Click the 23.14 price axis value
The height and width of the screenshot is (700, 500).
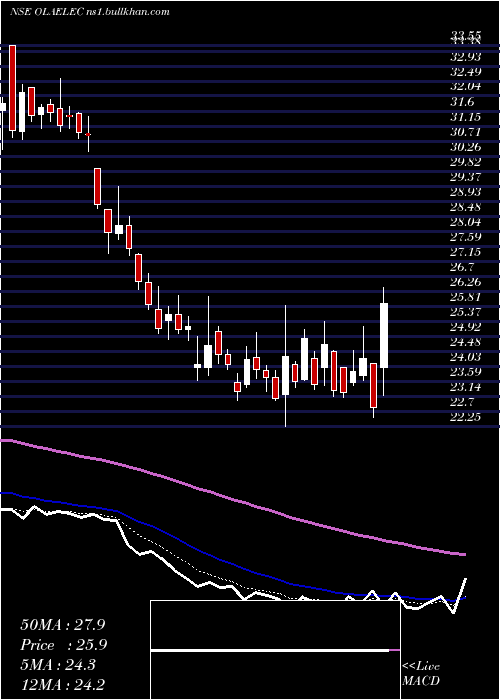pyautogui.click(x=466, y=387)
